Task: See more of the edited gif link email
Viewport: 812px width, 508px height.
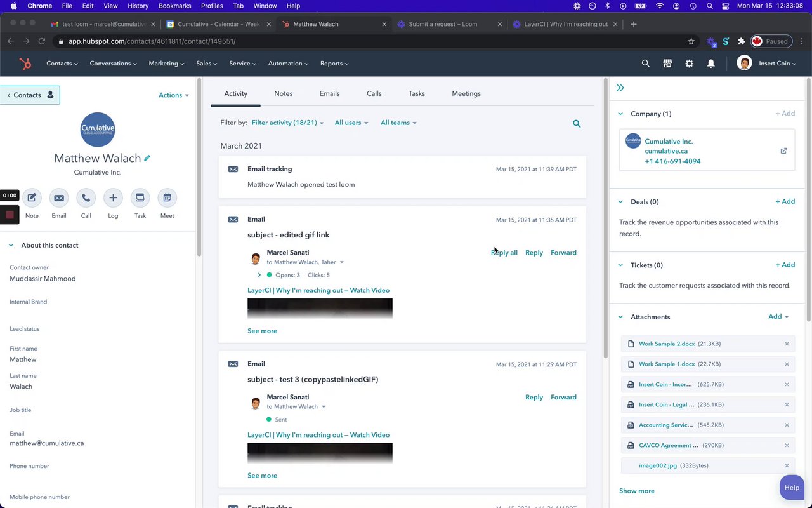Action: tap(262, 331)
